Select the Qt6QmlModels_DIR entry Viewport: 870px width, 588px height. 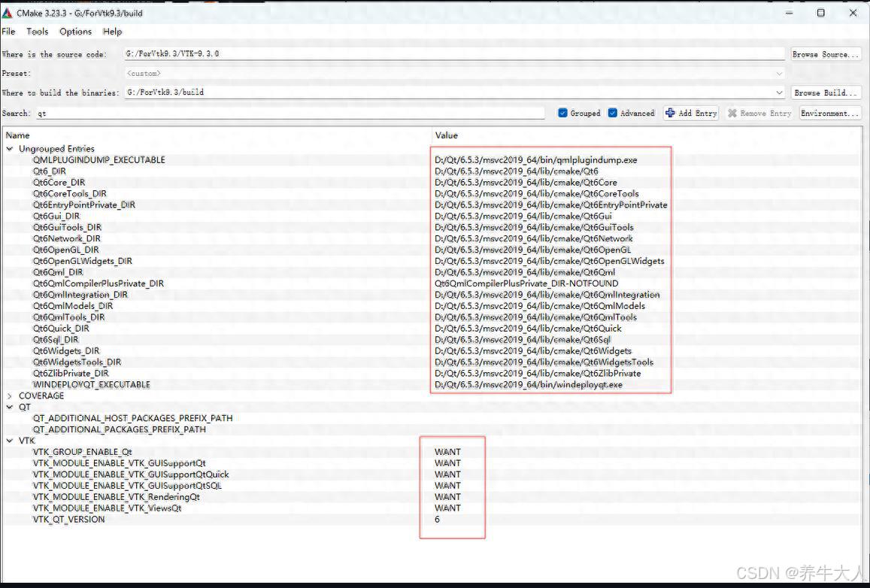pos(73,305)
